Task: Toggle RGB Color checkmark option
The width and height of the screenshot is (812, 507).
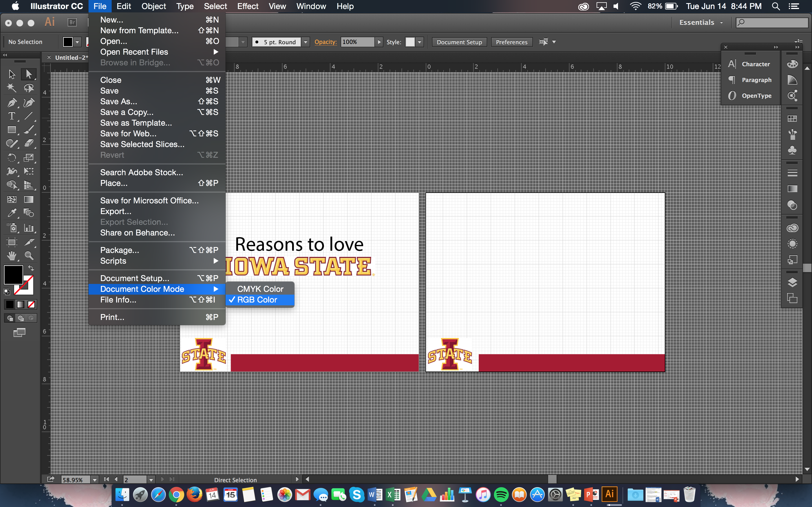Action: [x=258, y=300]
